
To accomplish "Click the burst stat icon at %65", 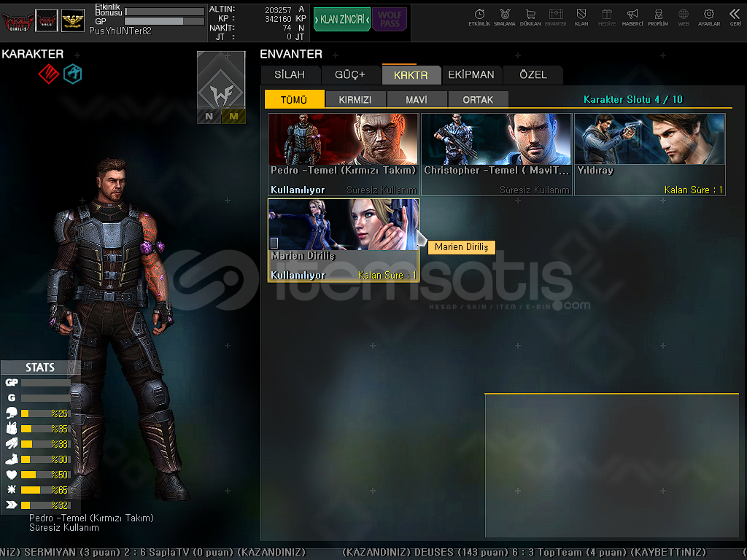I will pyautogui.click(x=12, y=489).
